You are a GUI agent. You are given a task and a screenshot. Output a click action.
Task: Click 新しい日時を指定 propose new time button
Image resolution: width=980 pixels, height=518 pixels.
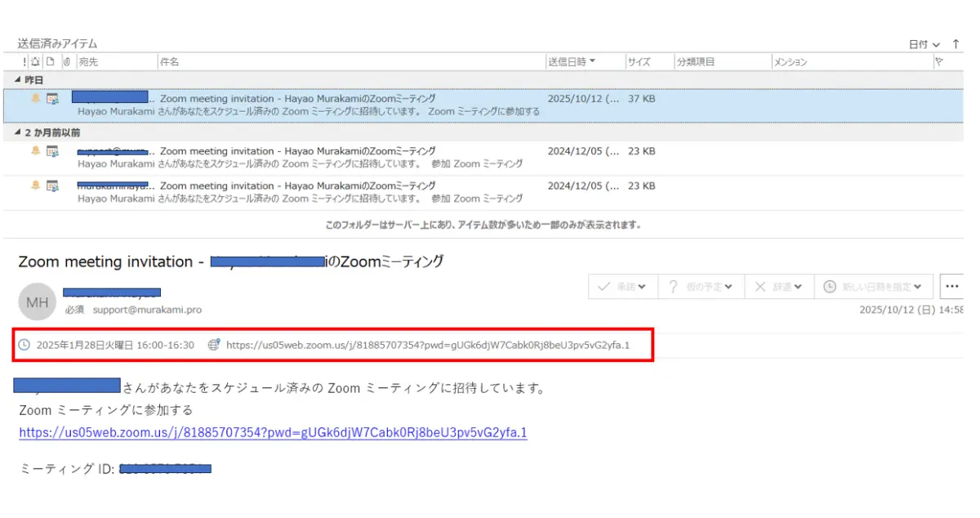pyautogui.click(x=872, y=287)
